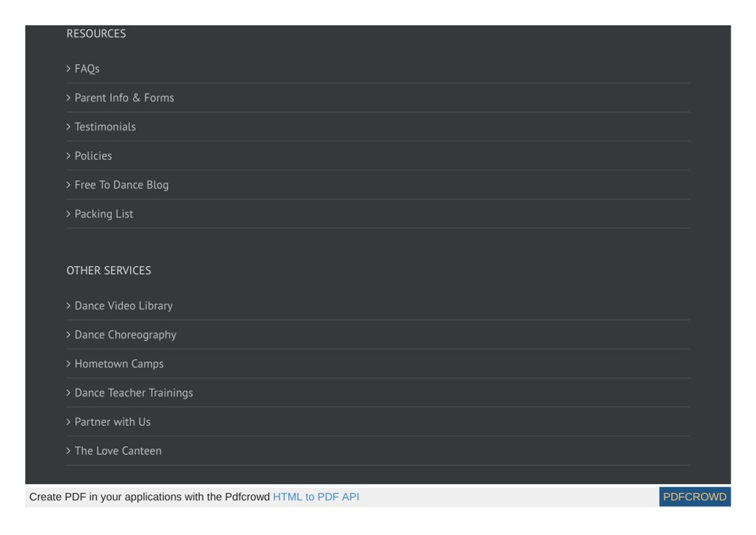The height and width of the screenshot is (535, 756).
Task: Visit the Free To Dance Blog
Action: (x=122, y=185)
